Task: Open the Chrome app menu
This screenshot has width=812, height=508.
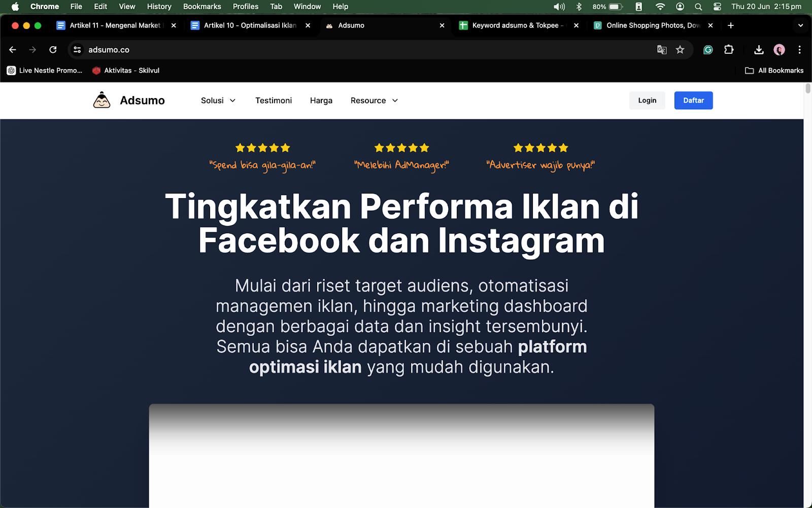Action: tap(45, 7)
